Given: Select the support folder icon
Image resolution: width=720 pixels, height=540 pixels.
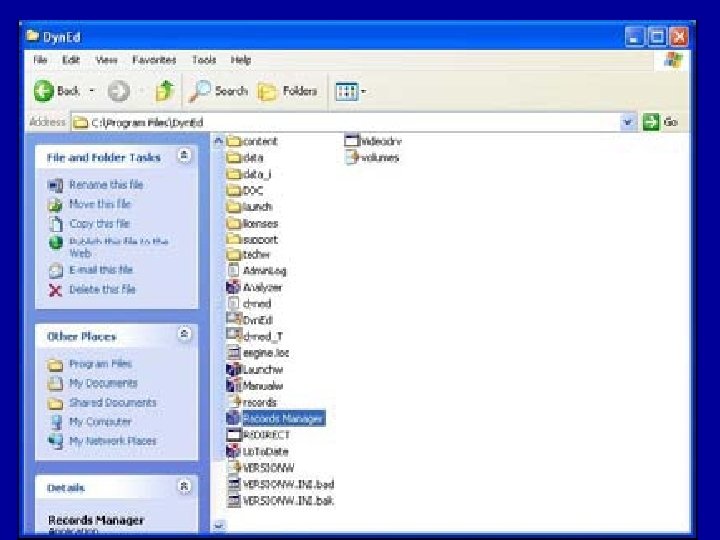Looking at the screenshot, I should [234, 239].
